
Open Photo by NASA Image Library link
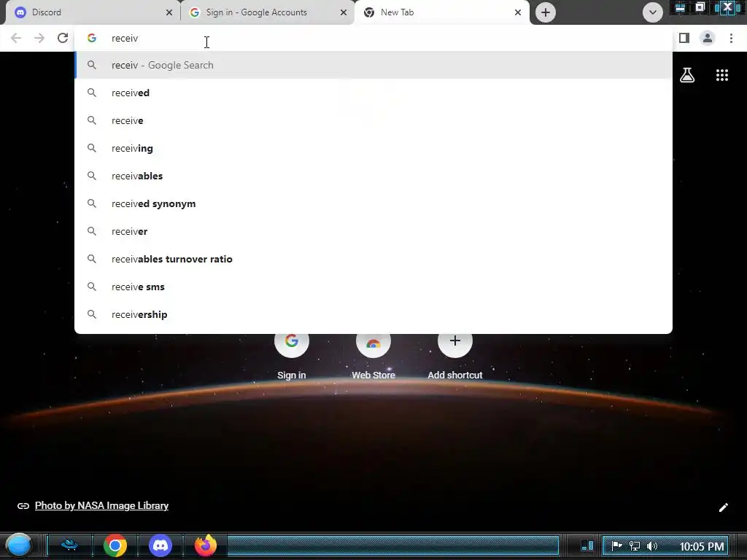[x=101, y=506]
